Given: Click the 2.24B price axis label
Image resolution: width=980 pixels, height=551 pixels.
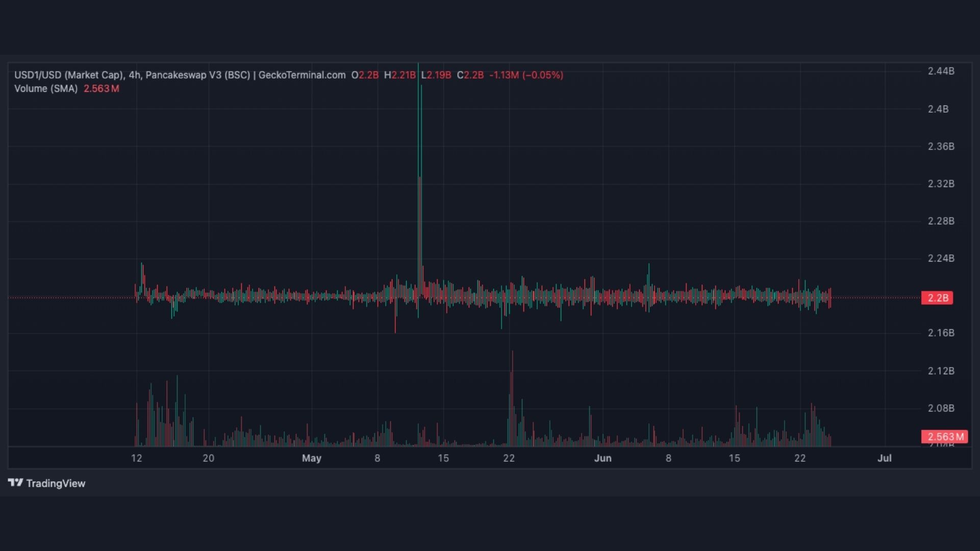Looking at the screenshot, I should tap(941, 258).
